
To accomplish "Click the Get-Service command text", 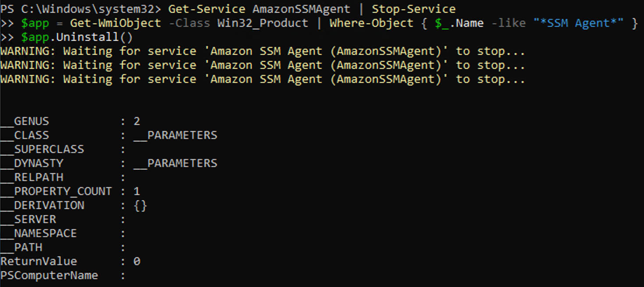I will pyautogui.click(x=206, y=9).
